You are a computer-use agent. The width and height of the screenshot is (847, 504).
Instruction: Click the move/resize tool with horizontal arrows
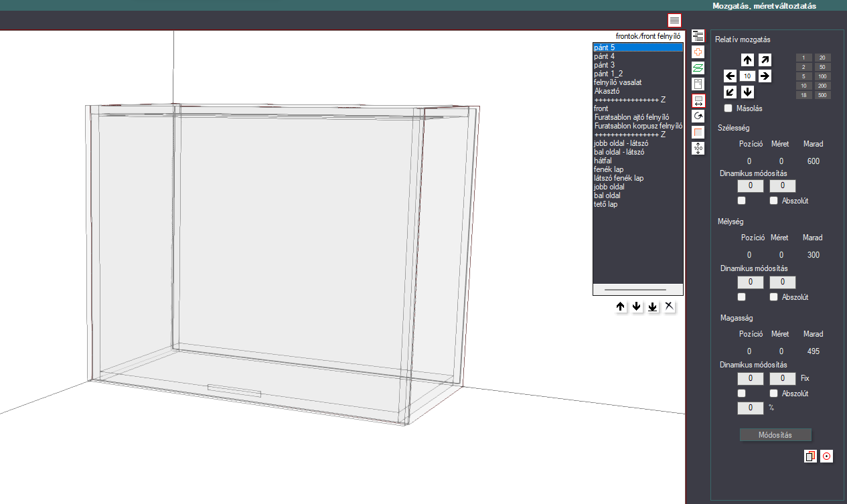(698, 100)
